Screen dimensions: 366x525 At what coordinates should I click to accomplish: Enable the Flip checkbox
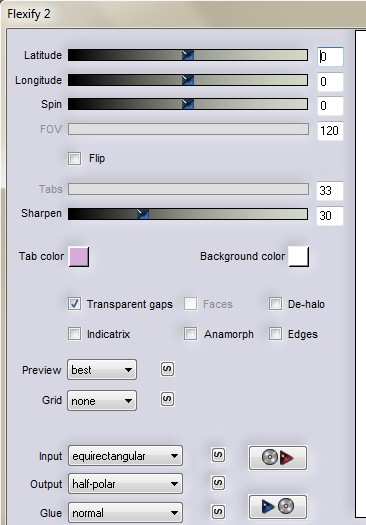coord(74,158)
